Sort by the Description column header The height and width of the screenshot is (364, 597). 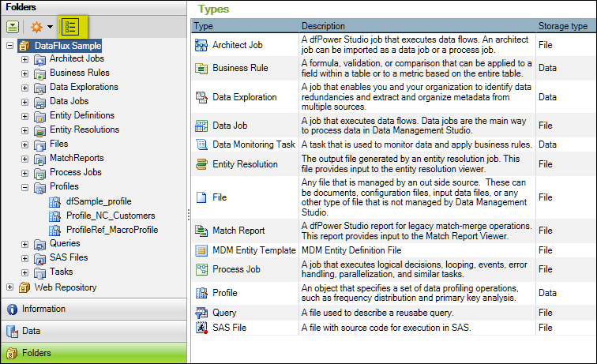click(x=324, y=26)
